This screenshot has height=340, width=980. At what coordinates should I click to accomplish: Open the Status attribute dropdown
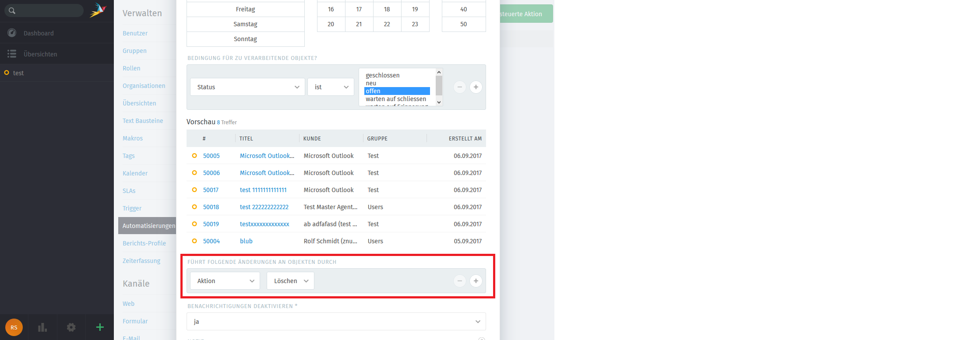point(247,87)
